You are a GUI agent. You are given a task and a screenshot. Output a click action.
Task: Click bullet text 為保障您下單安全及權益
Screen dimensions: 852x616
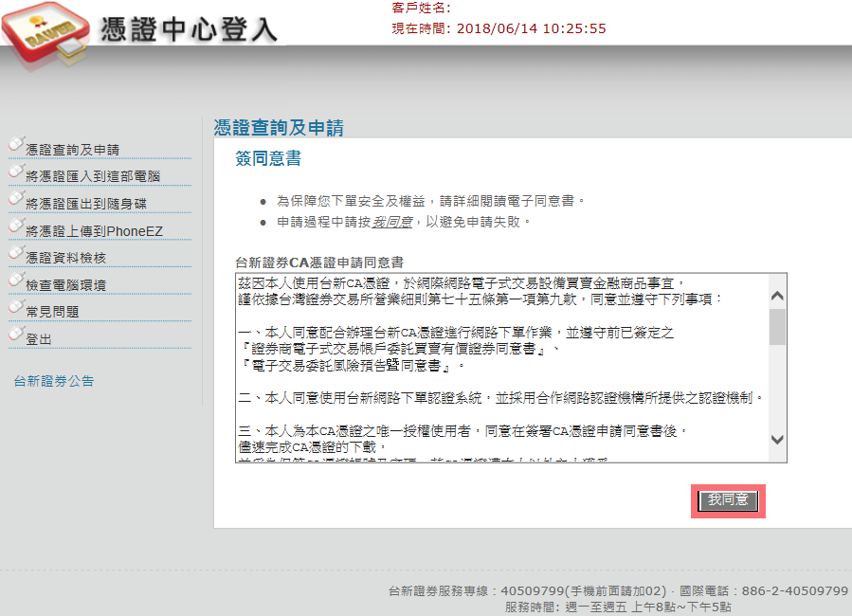(351, 201)
